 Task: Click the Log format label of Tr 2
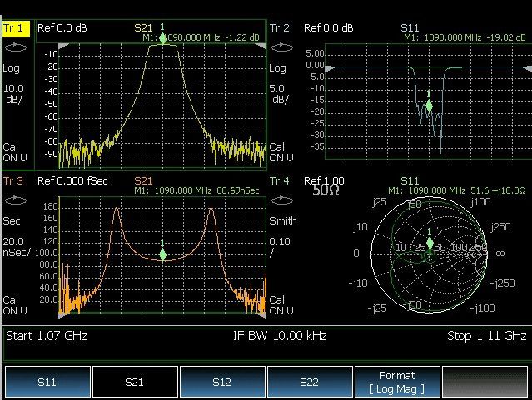[277, 68]
